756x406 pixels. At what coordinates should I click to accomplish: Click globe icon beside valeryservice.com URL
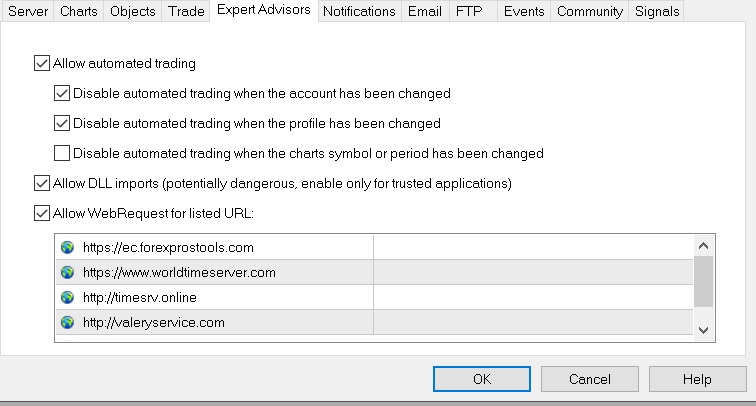click(x=68, y=322)
